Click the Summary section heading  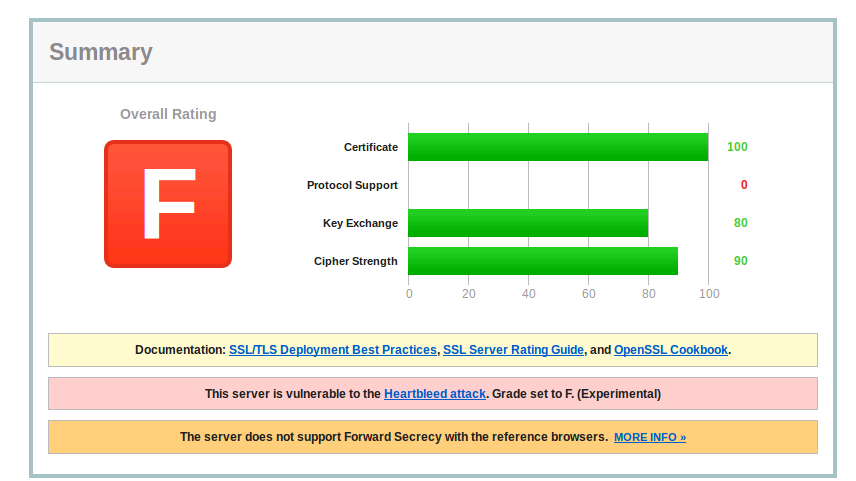[x=101, y=53]
